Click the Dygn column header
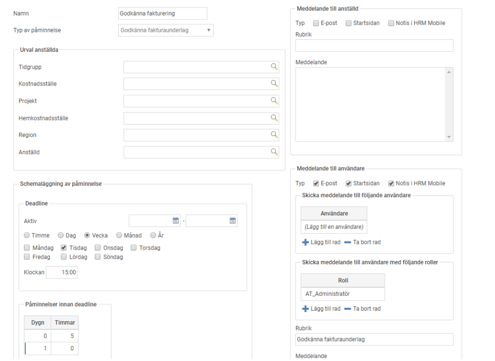The image size is (495, 361). click(37, 322)
